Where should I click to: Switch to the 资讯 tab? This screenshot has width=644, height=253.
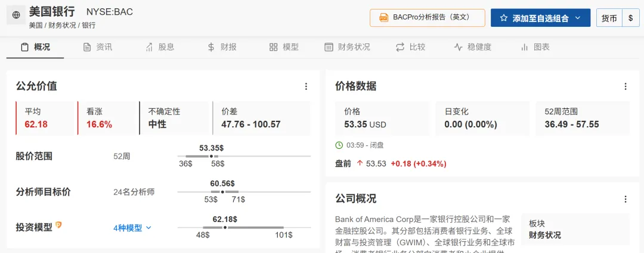pyautogui.click(x=98, y=47)
